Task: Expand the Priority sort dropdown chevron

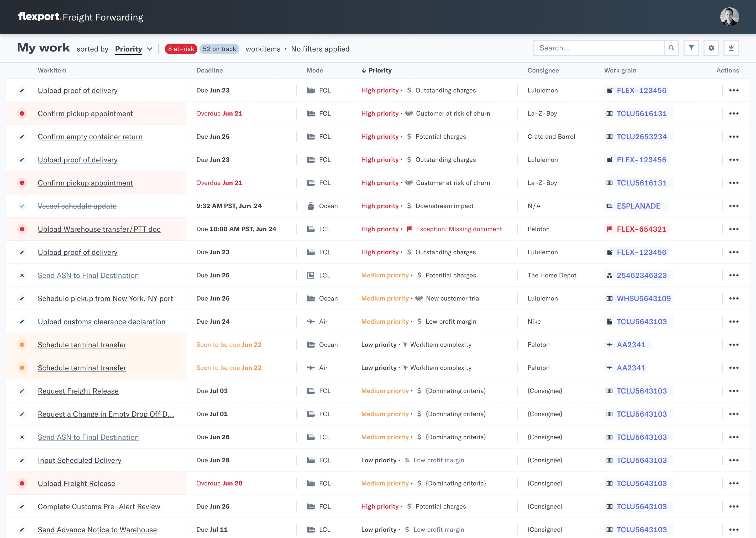Action: 150,49
